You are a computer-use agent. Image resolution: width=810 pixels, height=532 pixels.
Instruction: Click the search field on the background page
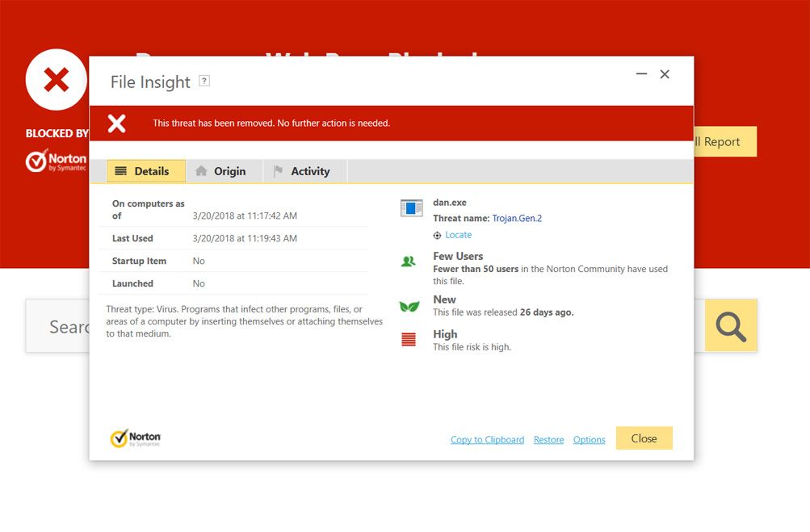coord(58,326)
